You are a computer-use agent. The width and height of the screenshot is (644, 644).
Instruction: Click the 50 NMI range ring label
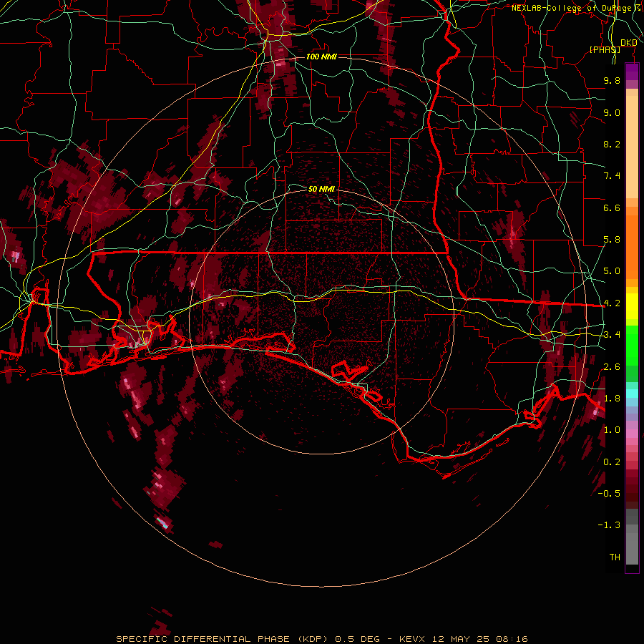point(321,189)
